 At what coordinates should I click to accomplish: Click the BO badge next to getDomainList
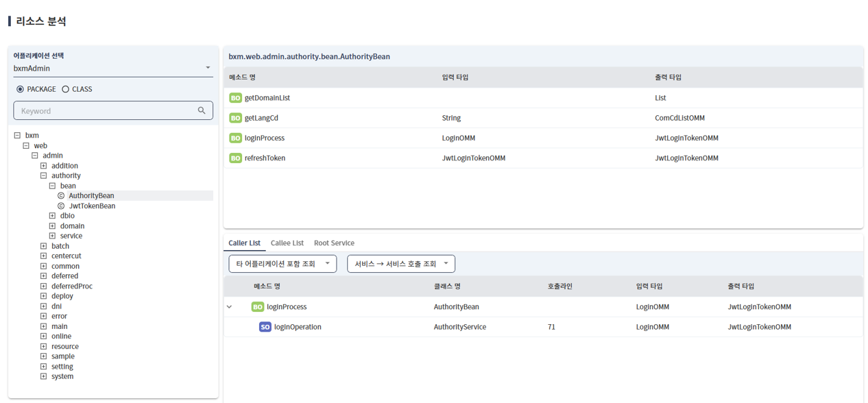coord(235,98)
